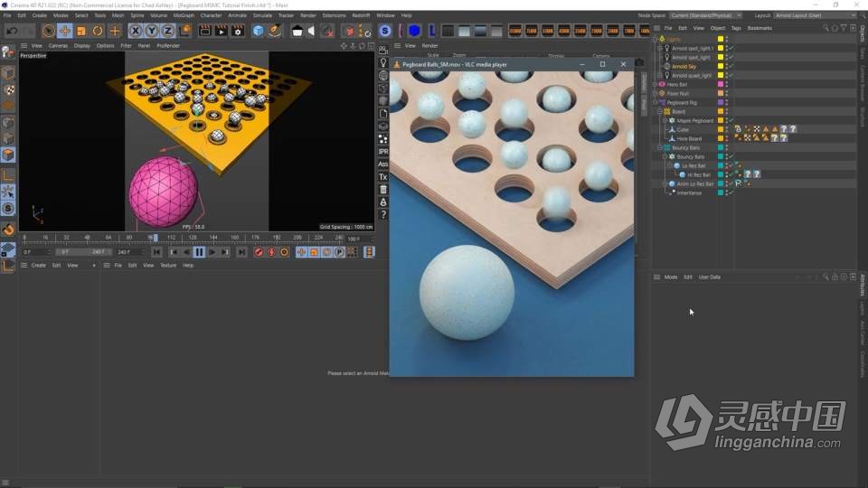
Task: Open the spline pen tool
Action: (x=275, y=31)
